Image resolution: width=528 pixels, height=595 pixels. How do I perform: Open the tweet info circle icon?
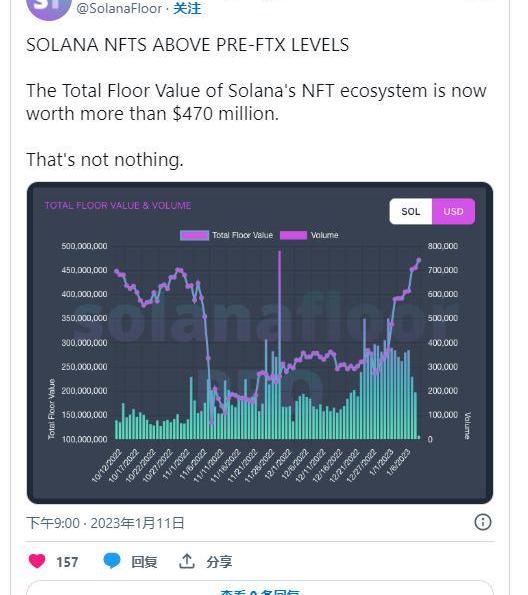point(482,522)
